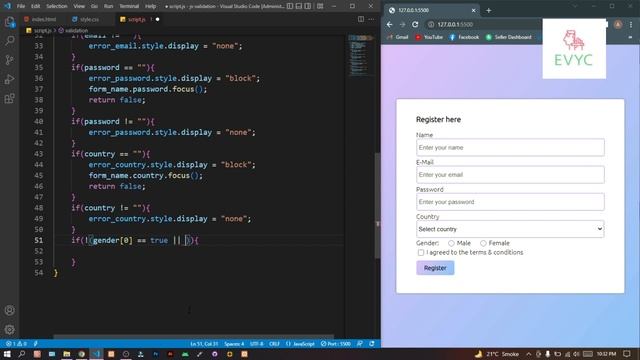Image resolution: width=640 pixels, height=360 pixels.
Task: Open the volume control in system tray
Action: [576, 354]
